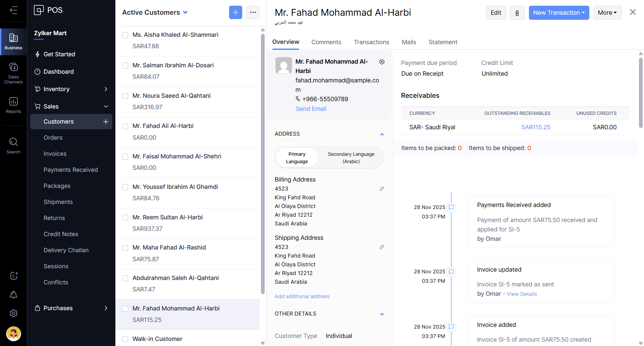Open the Reports icon in the sidebar

[x=13, y=105]
